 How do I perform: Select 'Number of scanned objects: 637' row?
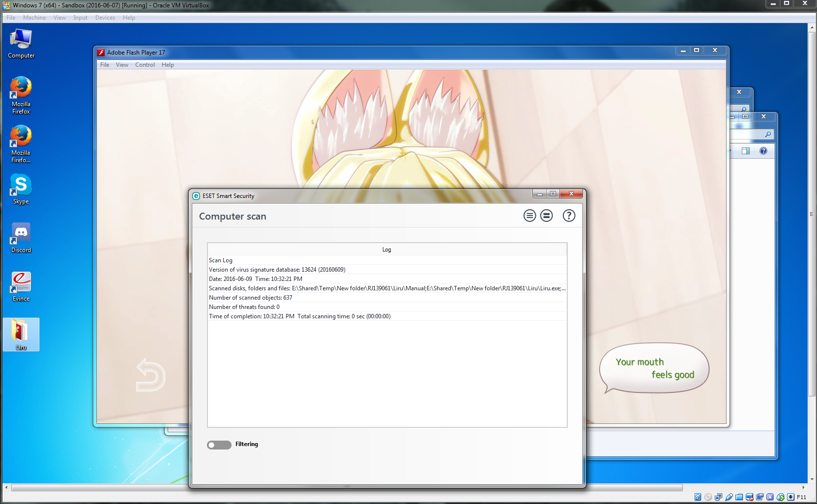(x=387, y=298)
